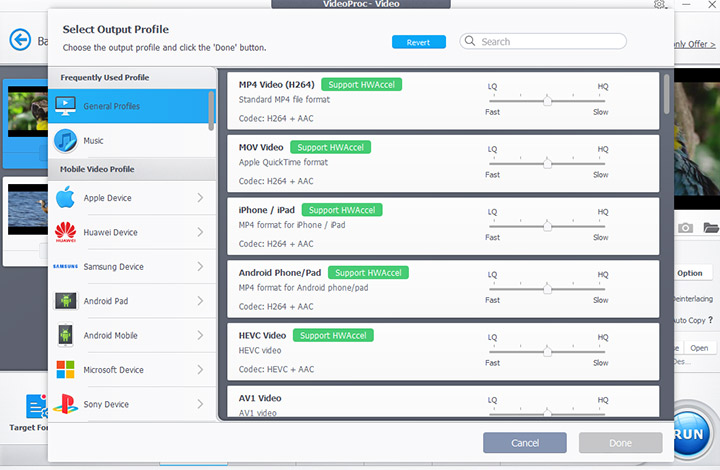The image size is (720, 470).
Task: Click the Open button behind dialog
Action: [698, 348]
